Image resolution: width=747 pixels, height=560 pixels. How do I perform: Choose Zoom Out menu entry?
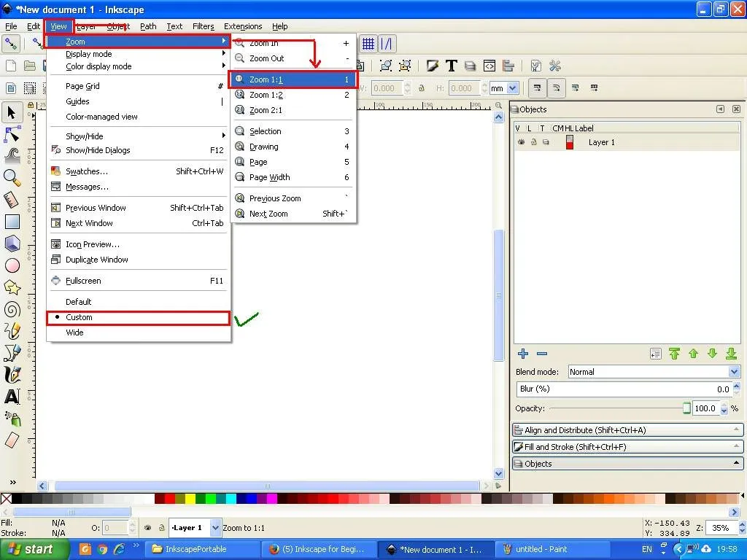293,58
